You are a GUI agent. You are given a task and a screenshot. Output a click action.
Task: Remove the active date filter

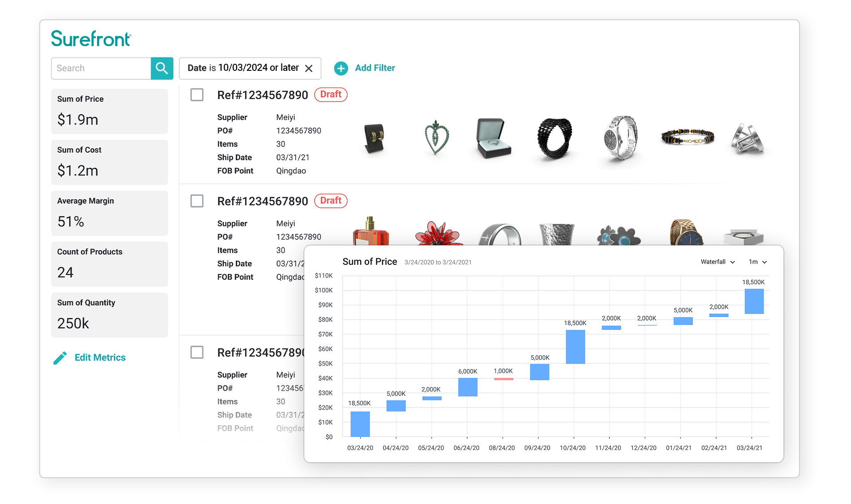click(310, 67)
